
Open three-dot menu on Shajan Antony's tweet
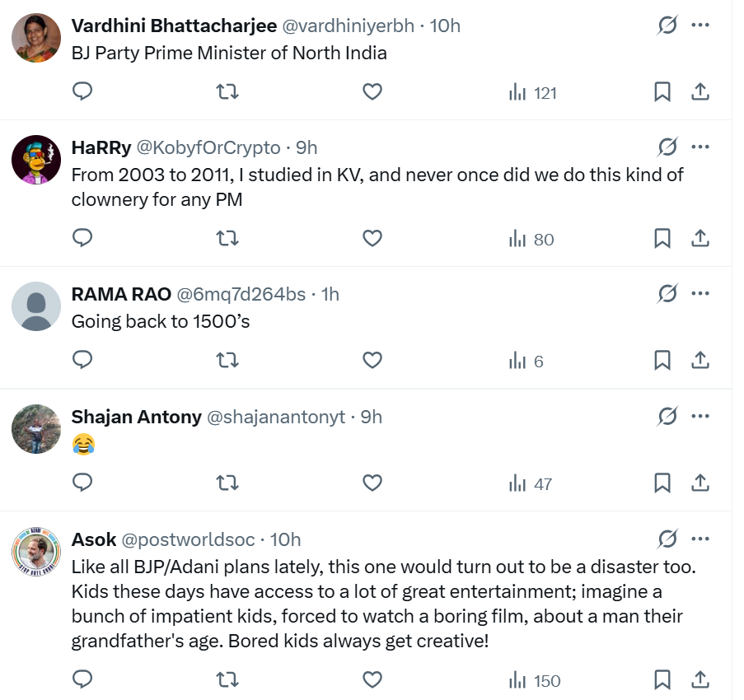(x=700, y=417)
